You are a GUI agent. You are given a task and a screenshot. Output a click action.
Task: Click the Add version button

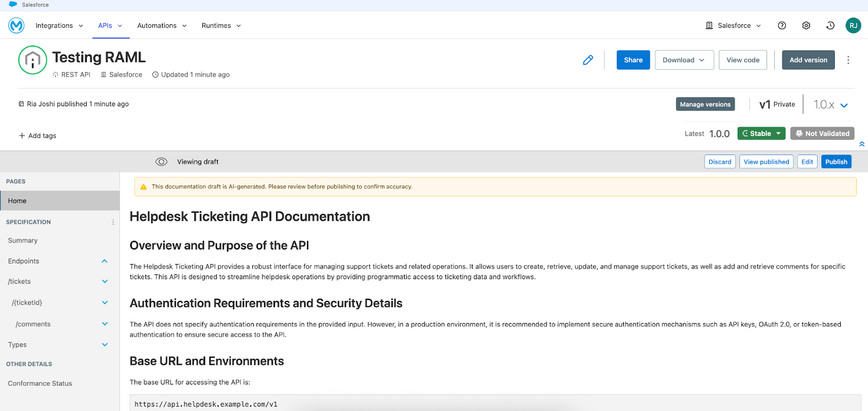[808, 60]
